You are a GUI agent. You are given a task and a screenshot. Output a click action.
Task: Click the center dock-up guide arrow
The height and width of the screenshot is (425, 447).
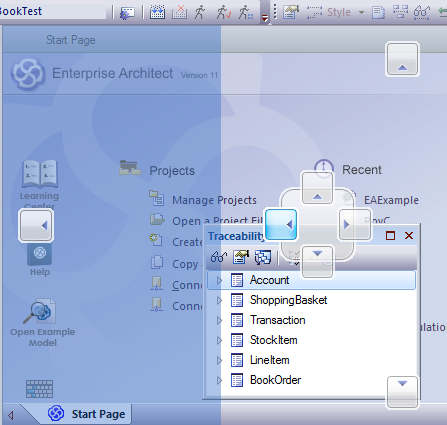[x=317, y=188]
